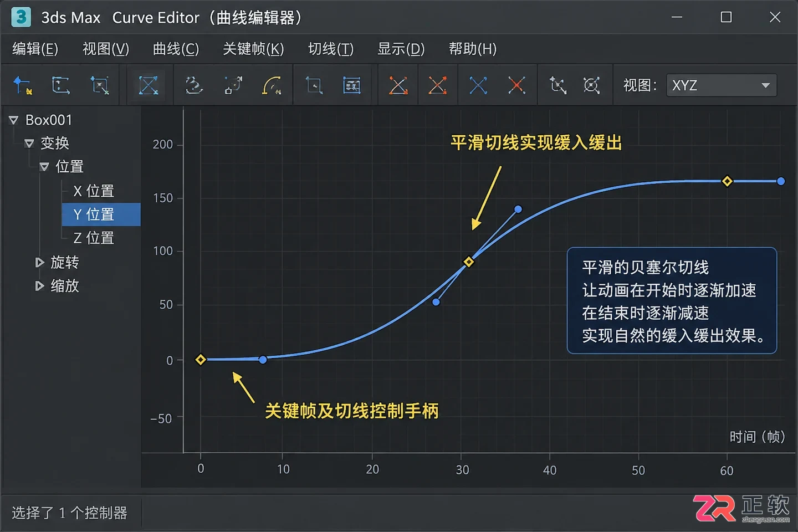
Task: Open the 视图(V) menu
Action: [105, 49]
